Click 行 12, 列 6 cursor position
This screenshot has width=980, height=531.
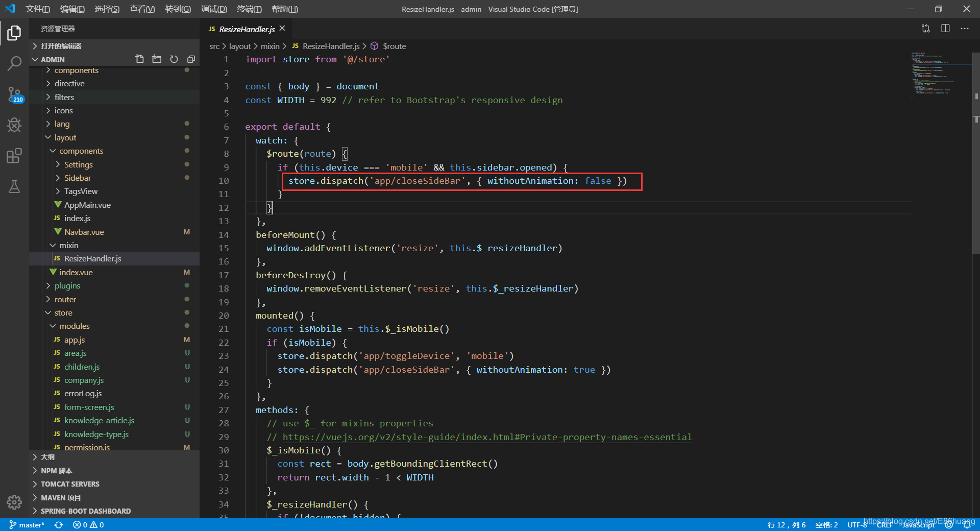(x=787, y=525)
